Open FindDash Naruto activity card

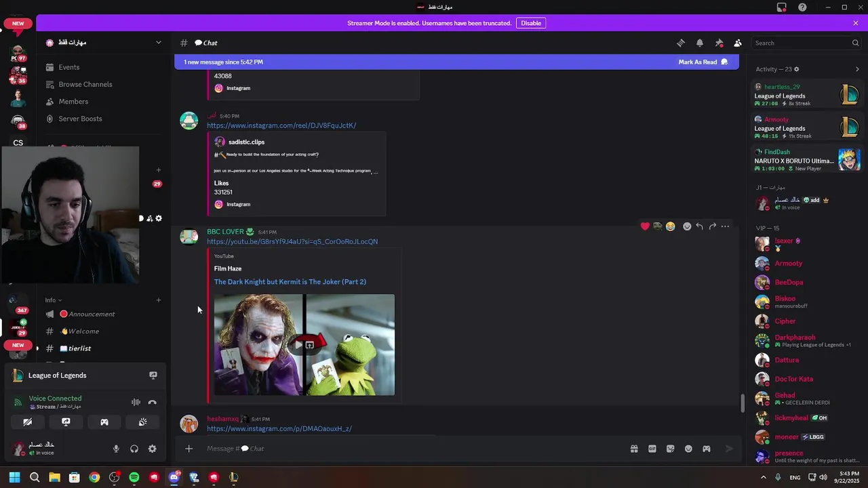tap(807, 160)
